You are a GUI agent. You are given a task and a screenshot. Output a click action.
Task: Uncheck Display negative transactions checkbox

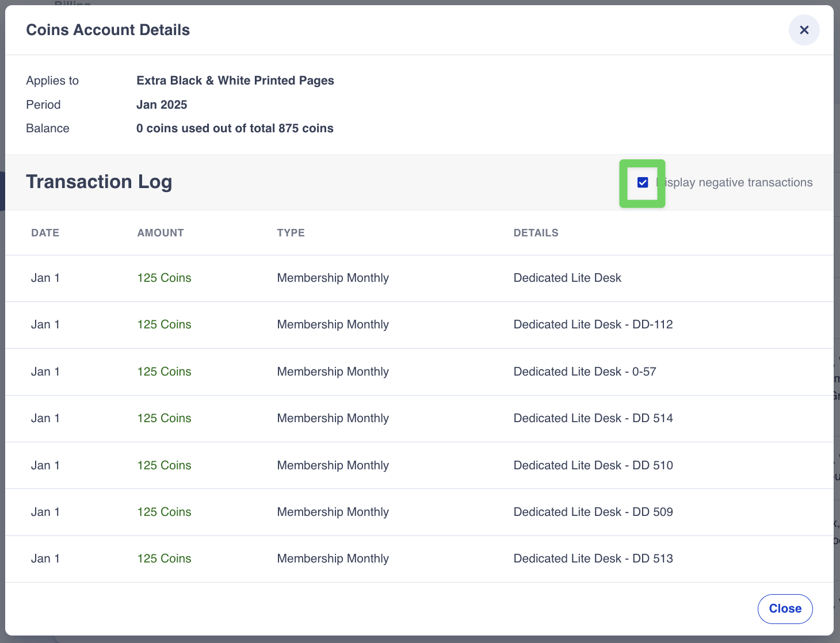click(643, 183)
